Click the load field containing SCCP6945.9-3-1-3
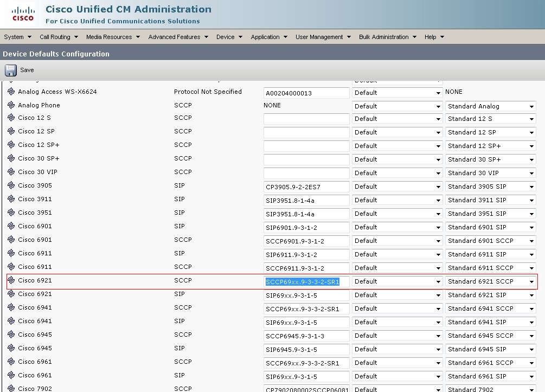 point(306,336)
